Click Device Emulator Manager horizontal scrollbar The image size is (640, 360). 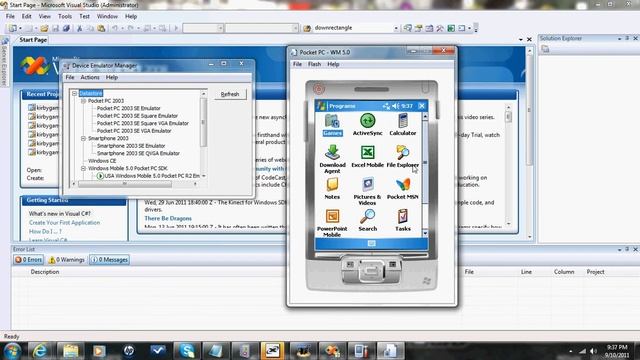coord(125,184)
